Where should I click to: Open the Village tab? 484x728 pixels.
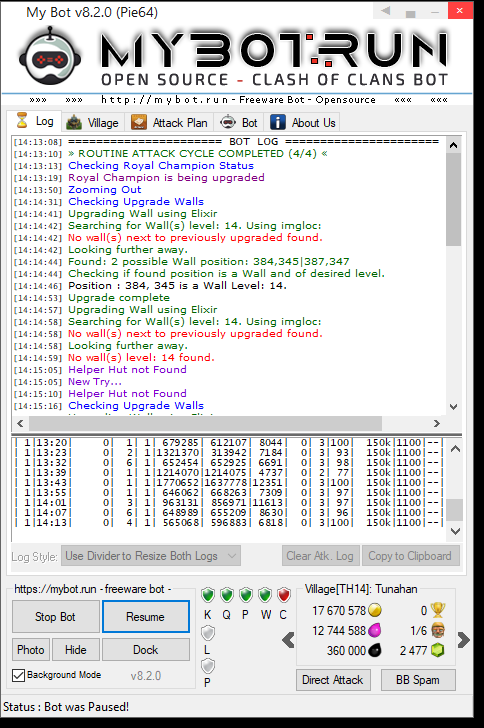[93, 123]
